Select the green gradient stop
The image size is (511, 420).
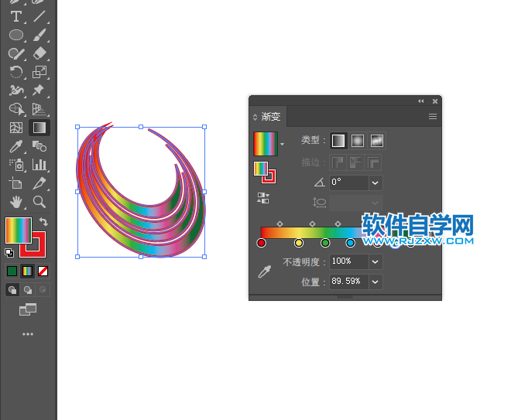click(325, 243)
